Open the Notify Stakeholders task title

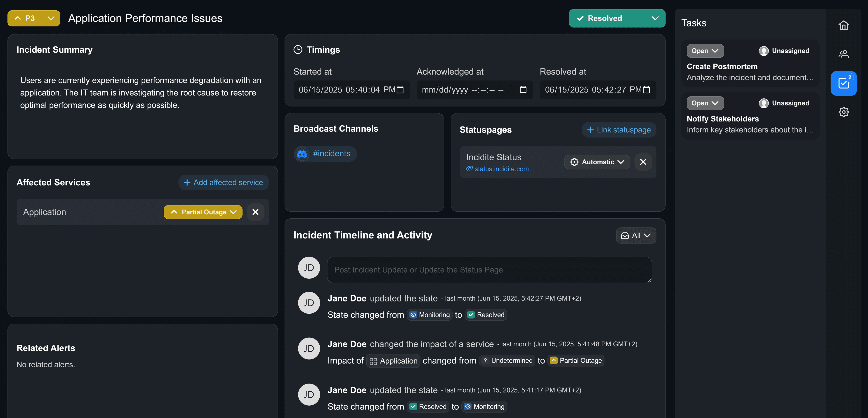click(723, 119)
